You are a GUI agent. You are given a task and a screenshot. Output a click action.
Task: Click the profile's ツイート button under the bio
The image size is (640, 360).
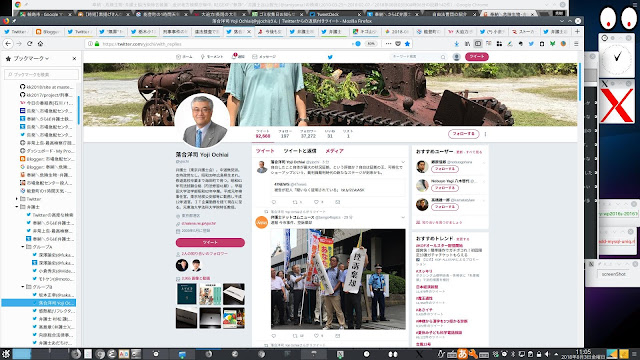coord(210,242)
